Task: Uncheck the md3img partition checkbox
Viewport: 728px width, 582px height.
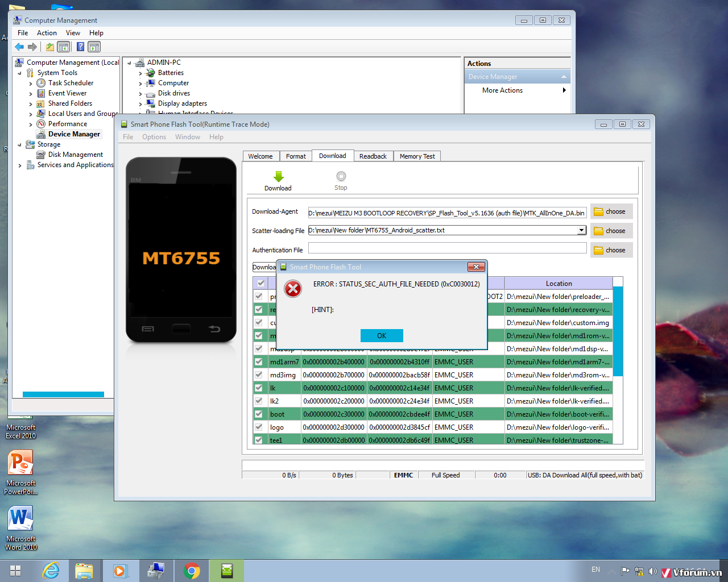Action: (x=259, y=375)
